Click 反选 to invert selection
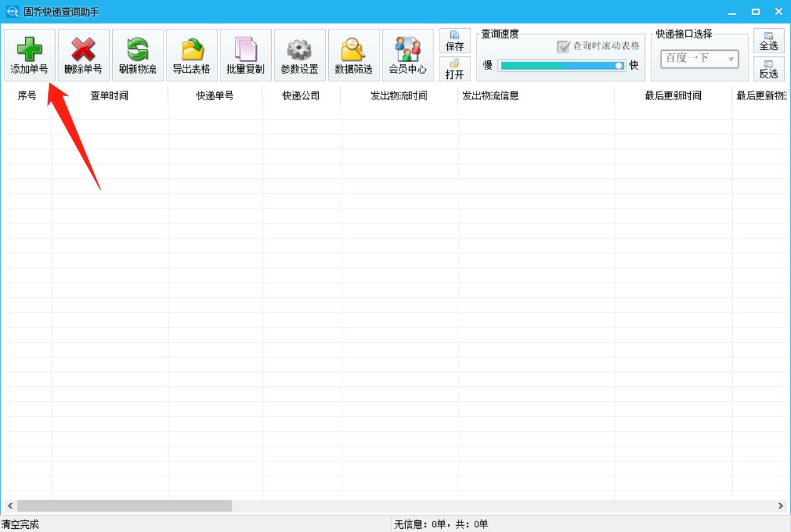 (x=769, y=69)
